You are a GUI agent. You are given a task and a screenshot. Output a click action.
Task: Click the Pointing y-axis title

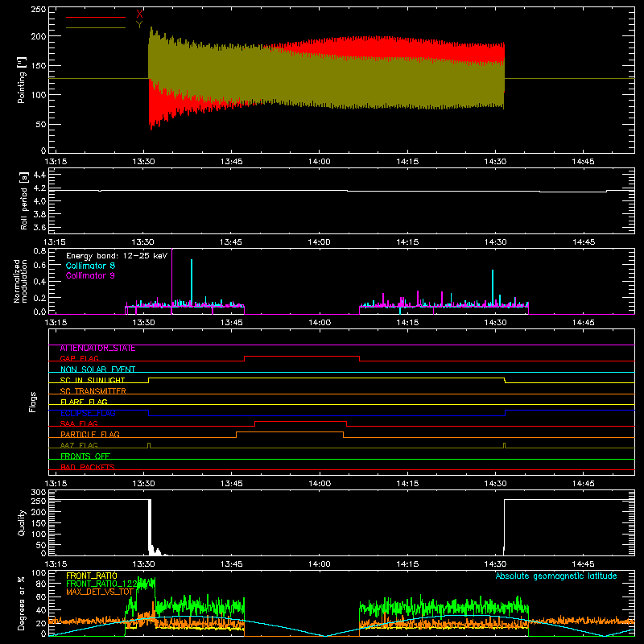tap(22, 80)
